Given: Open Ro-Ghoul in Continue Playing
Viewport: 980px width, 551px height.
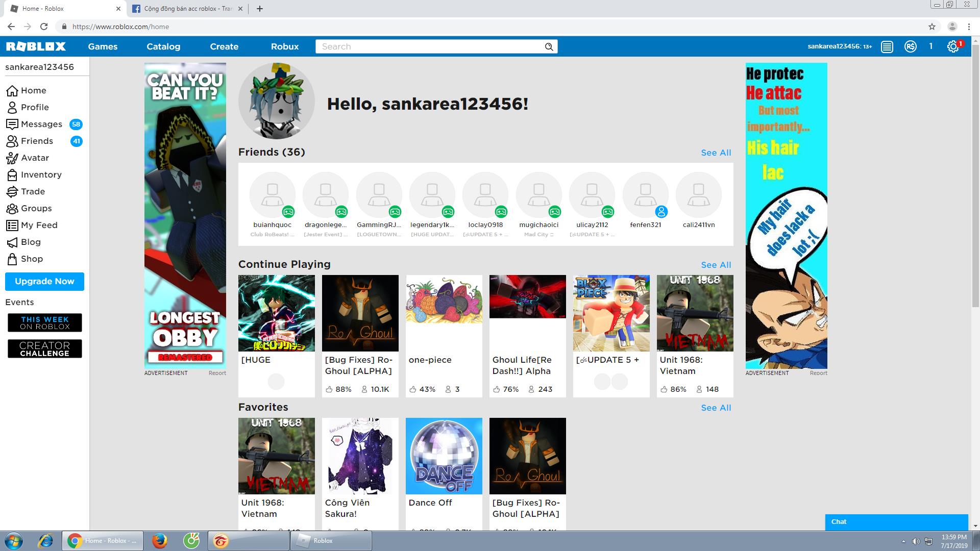Looking at the screenshot, I should pyautogui.click(x=360, y=313).
